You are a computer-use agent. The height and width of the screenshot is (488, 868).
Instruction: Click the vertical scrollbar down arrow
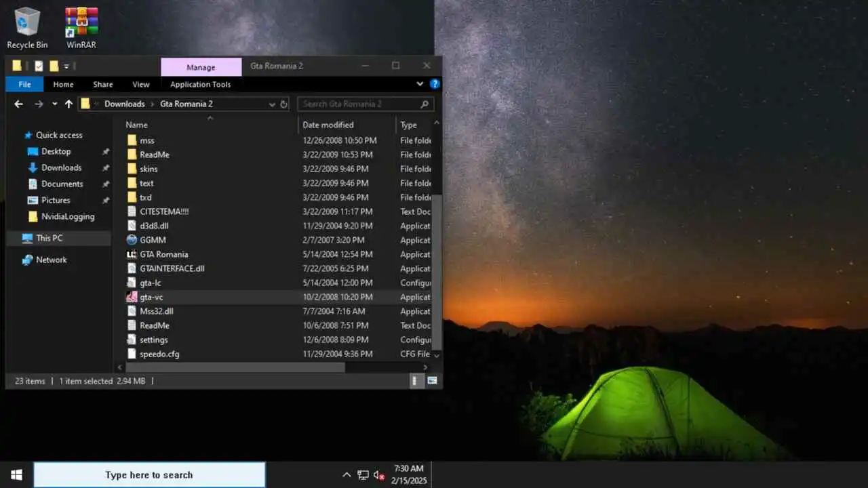(x=436, y=355)
